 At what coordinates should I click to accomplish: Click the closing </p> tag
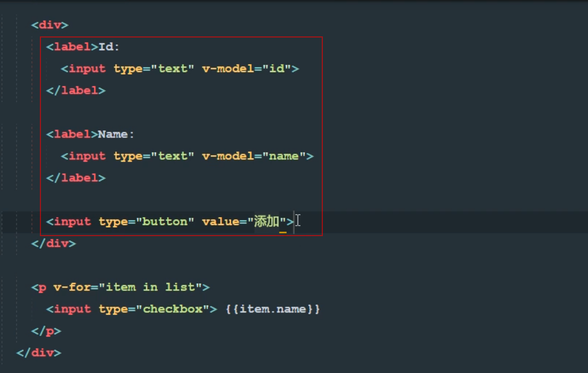46,331
